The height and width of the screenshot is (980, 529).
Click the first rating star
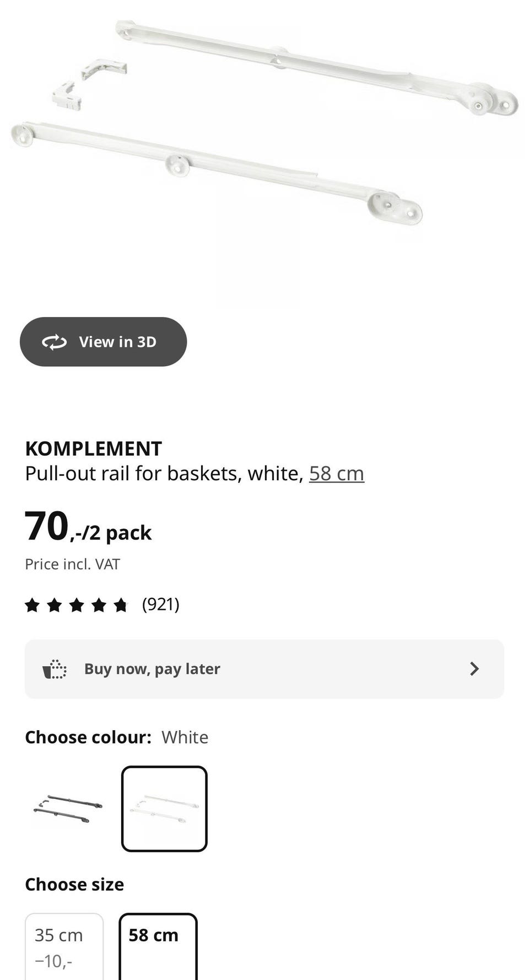[33, 605]
